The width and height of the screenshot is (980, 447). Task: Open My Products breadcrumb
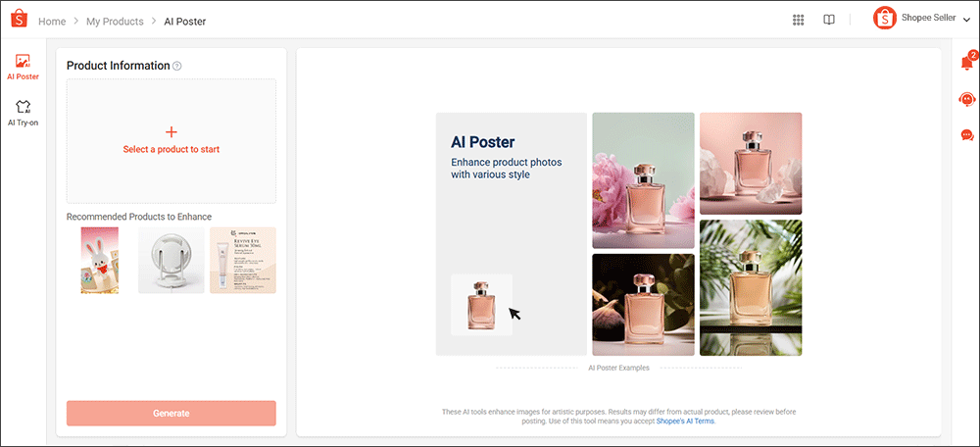pos(115,22)
